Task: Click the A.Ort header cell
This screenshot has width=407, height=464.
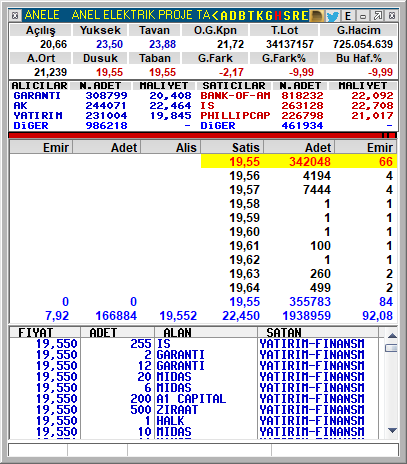Action: pos(41,58)
